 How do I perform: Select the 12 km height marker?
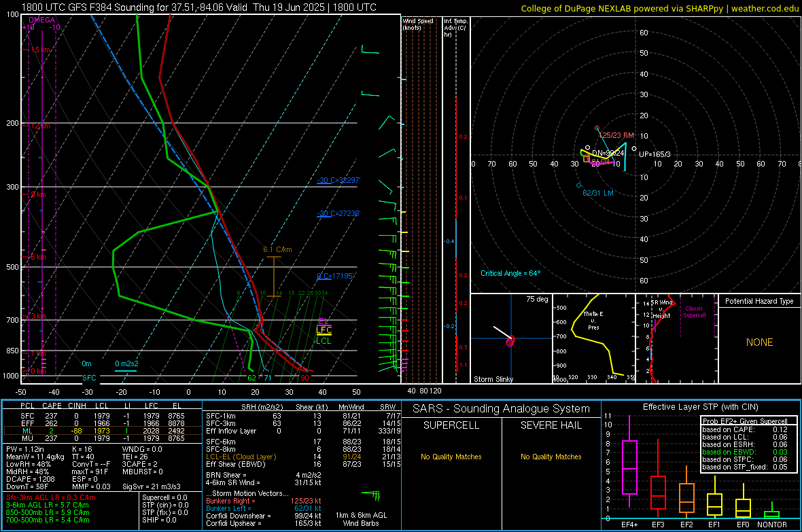(40, 126)
